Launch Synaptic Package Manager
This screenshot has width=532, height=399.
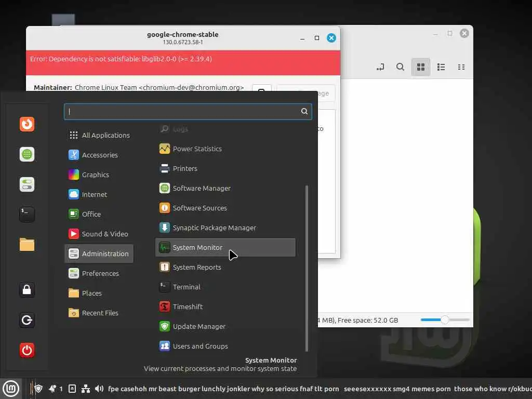(x=225, y=228)
